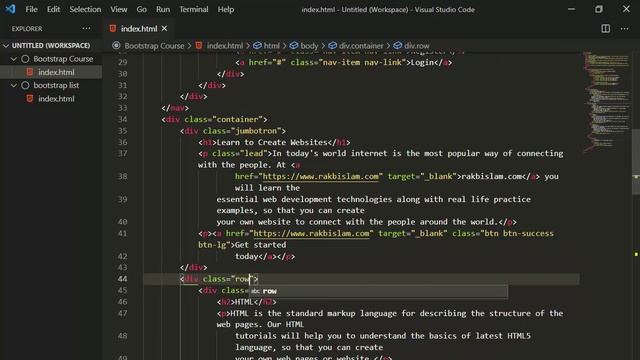Open the View menu
This screenshot has width=640, height=360.
(x=118, y=9)
